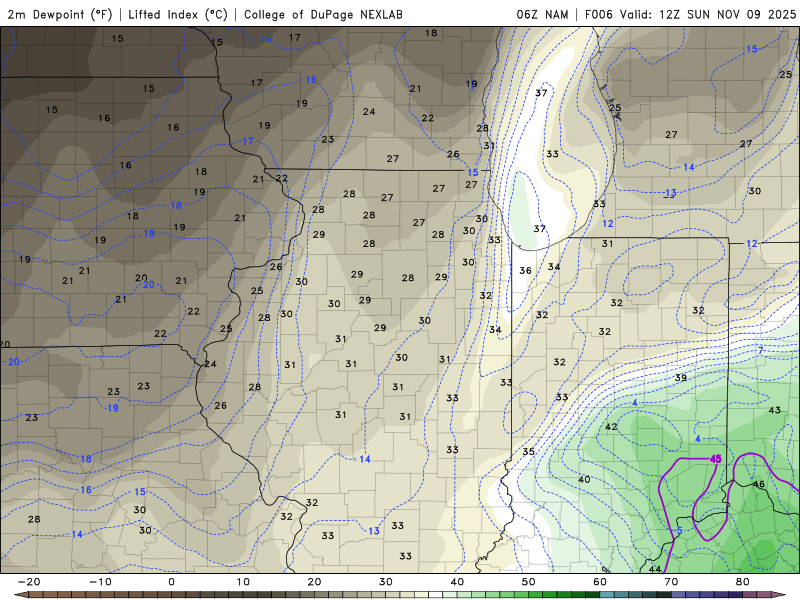Click the black "36" dewpoint value
The image size is (800, 600).
pyautogui.click(x=525, y=270)
